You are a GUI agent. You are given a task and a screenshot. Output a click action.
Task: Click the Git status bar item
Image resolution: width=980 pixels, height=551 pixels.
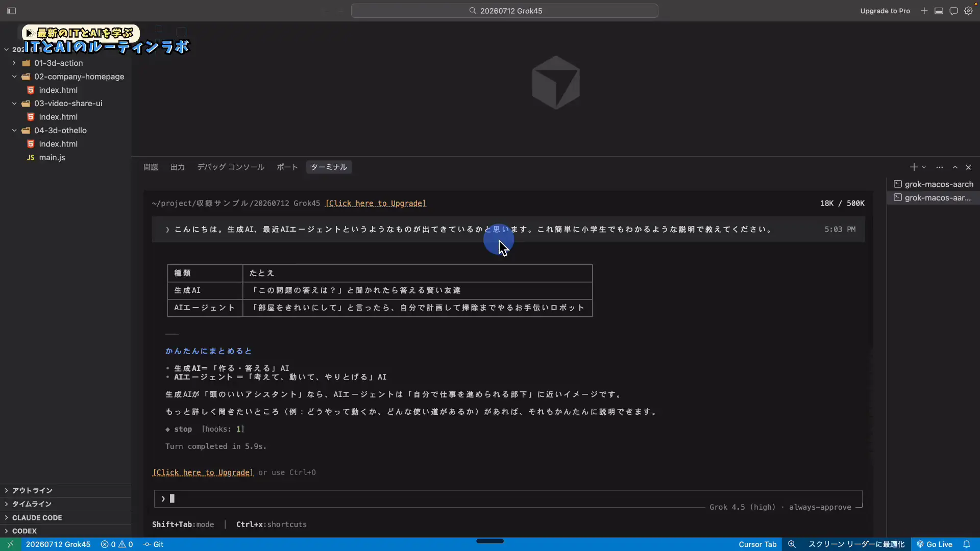153,544
